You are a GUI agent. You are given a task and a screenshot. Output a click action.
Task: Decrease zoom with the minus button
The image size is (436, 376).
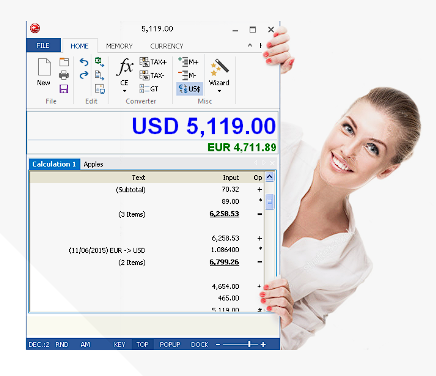218,344
